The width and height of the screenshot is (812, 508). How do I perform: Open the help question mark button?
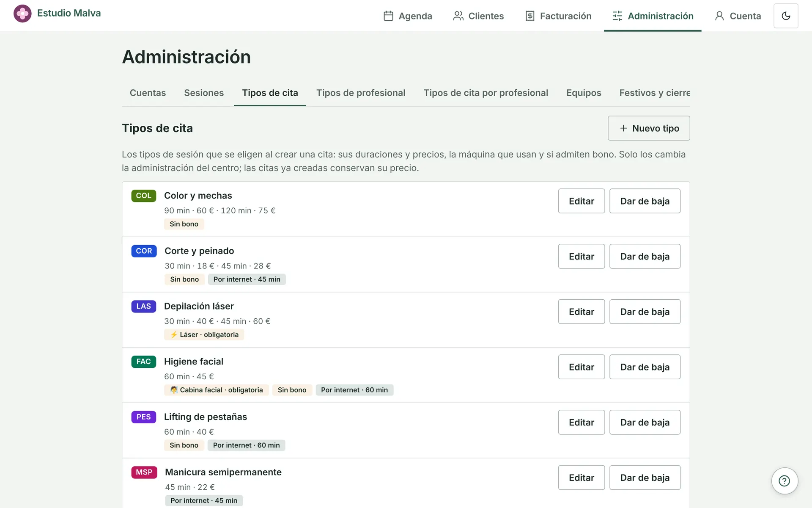[x=785, y=481]
